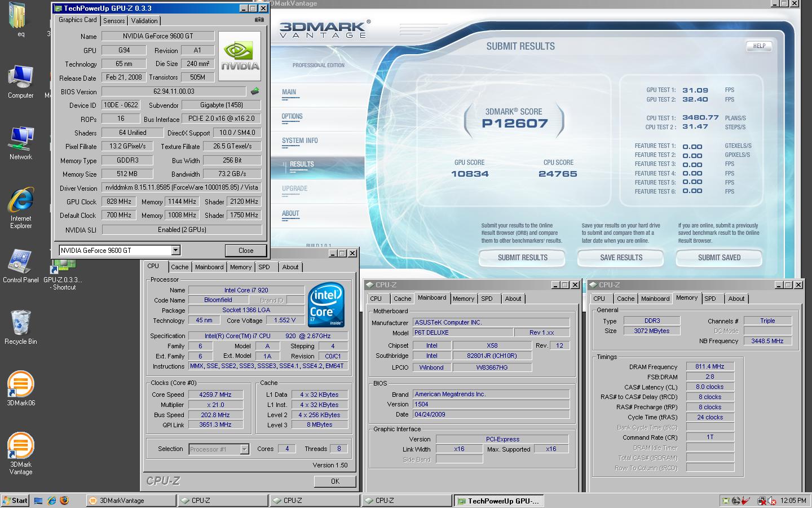The width and height of the screenshot is (812, 508).
Task: Click the CPU score value 24765
Action: 558,174
